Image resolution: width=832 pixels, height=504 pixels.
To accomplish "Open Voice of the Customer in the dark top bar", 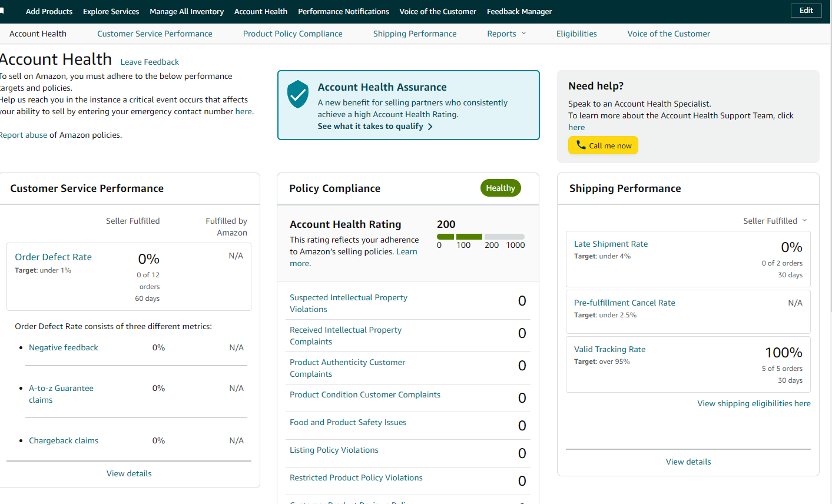I will point(438,12).
